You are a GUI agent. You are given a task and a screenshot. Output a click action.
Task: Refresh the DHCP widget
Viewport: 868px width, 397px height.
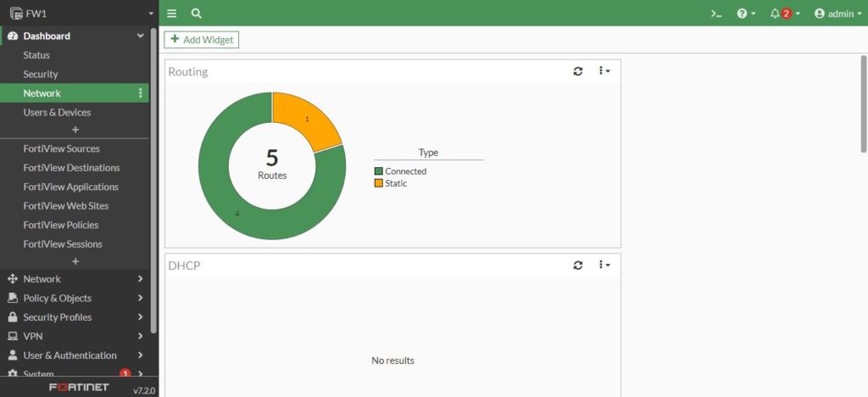[578, 266]
